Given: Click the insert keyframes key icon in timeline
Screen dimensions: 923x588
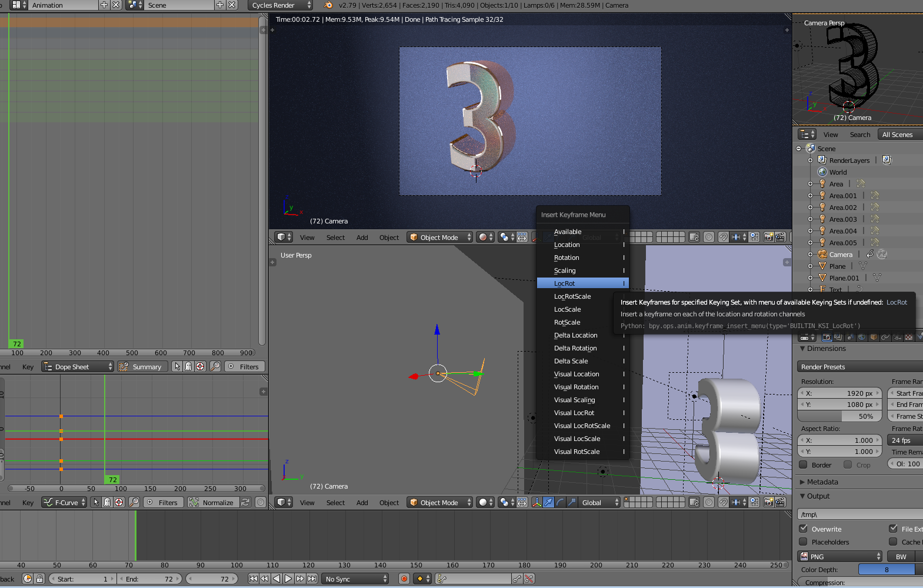Looking at the screenshot, I should (x=517, y=579).
